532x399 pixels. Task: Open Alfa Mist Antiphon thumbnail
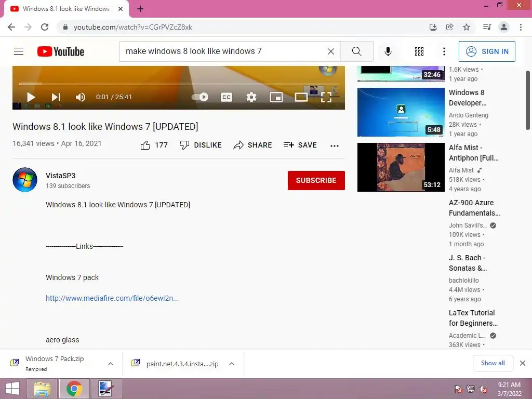401,167
